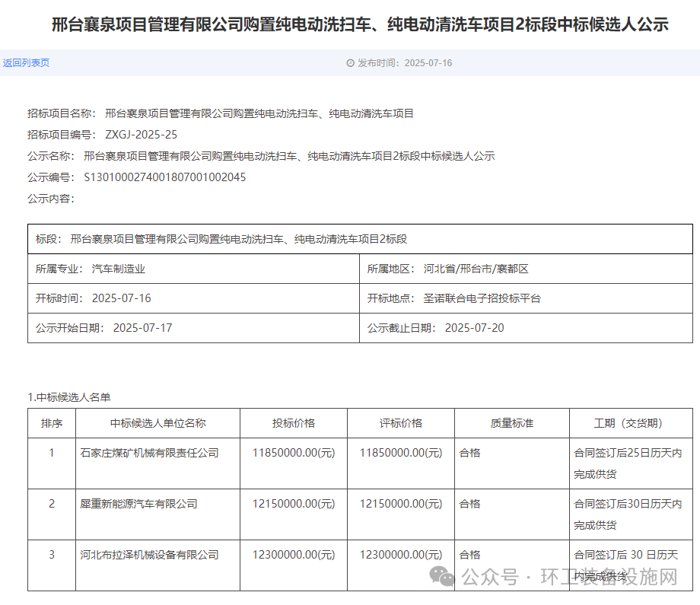
Task: Click the 评标价格 column header
Action: pyautogui.click(x=401, y=423)
